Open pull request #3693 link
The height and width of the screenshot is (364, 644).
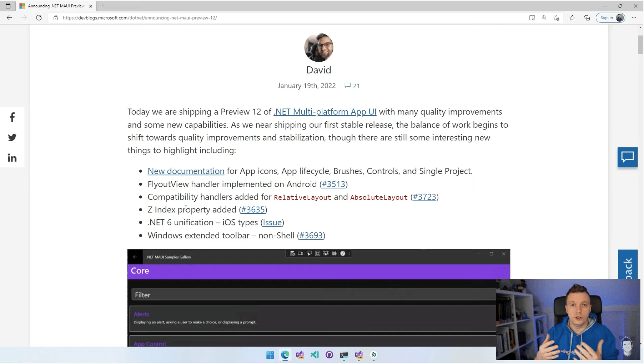point(311,235)
